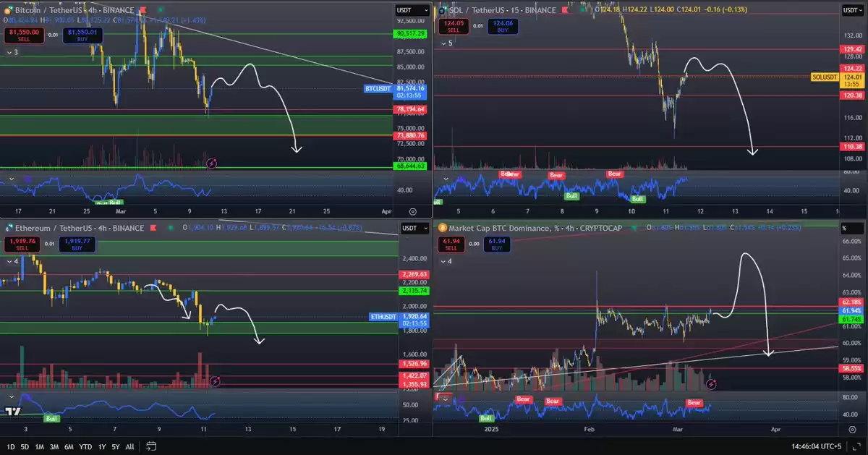
Task: Expand the 4 indicators legend on BTC Dominance chart
Action: tap(446, 261)
